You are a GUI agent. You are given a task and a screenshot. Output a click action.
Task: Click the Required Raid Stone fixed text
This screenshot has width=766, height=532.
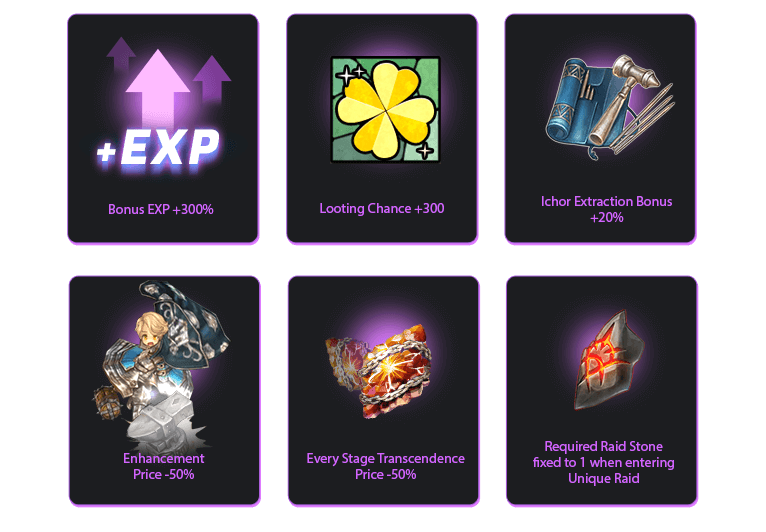603,462
